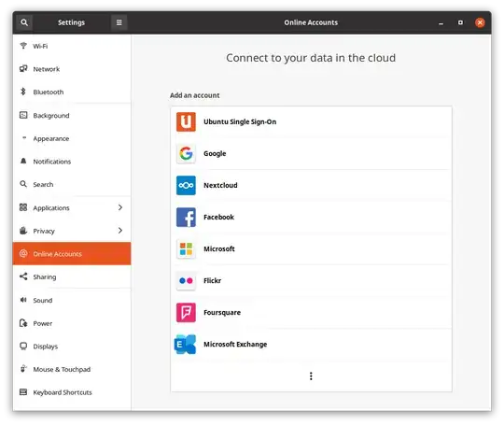Open Power settings label
This screenshot has width=504, height=425.
tap(43, 323)
